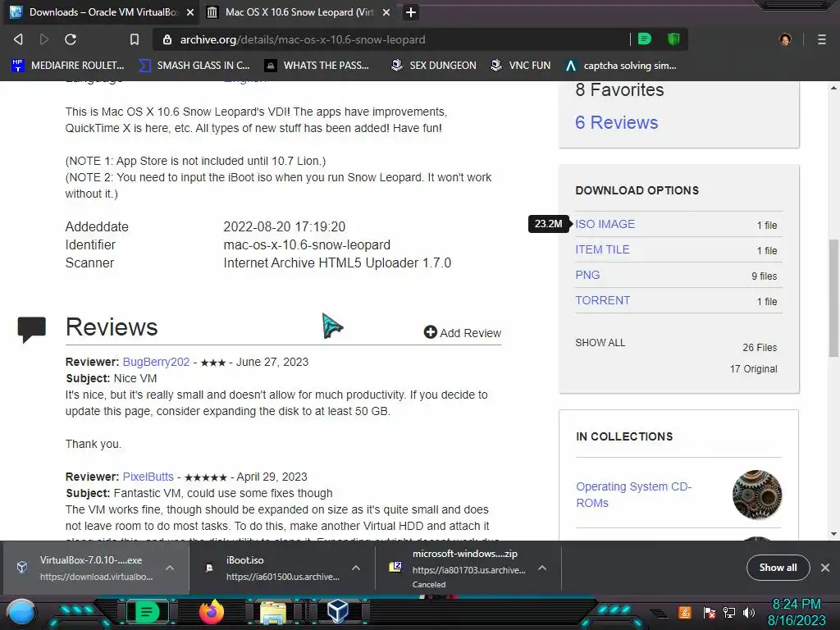This screenshot has height=630, width=840.
Task: Open VNC FUN bookmark
Action: coord(521,66)
